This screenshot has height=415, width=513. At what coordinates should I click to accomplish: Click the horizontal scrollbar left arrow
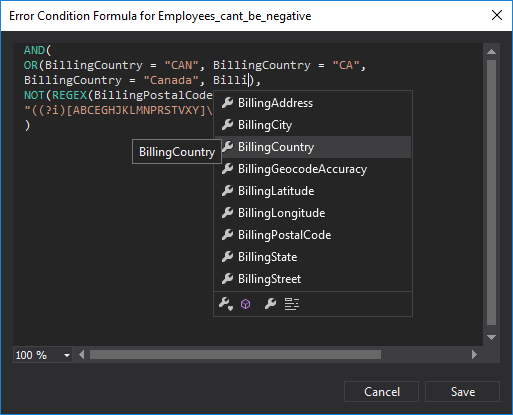pos(82,355)
